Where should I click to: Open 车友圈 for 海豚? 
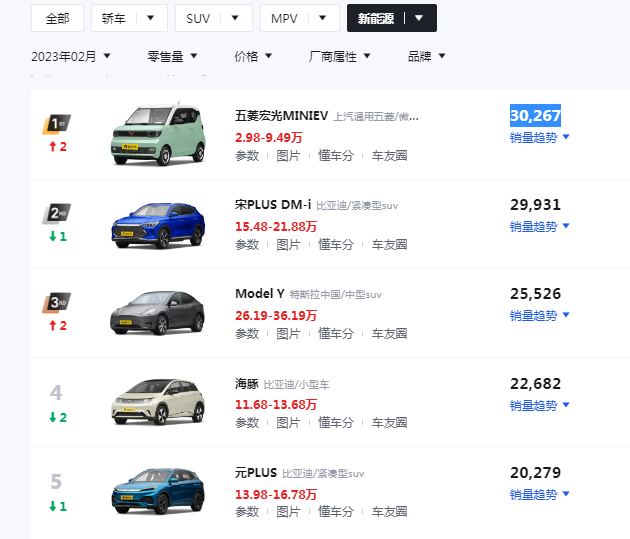(x=389, y=423)
